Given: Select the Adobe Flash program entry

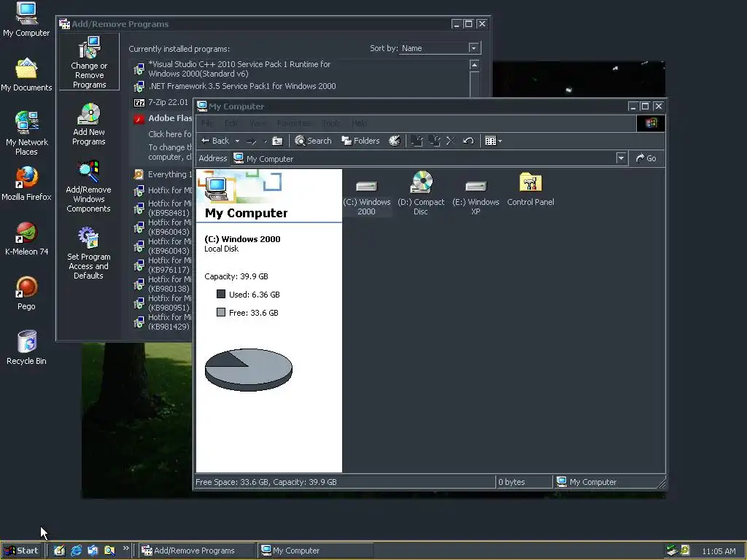Looking at the screenshot, I should pos(163,118).
